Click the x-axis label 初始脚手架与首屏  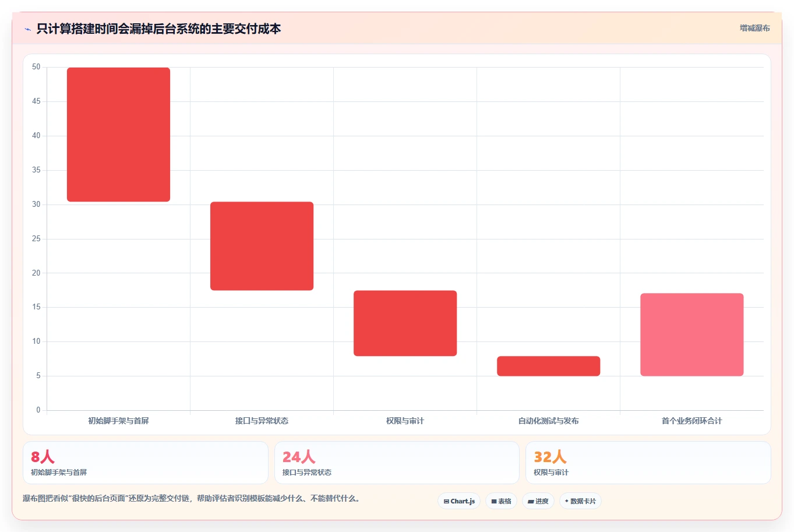[118, 421]
